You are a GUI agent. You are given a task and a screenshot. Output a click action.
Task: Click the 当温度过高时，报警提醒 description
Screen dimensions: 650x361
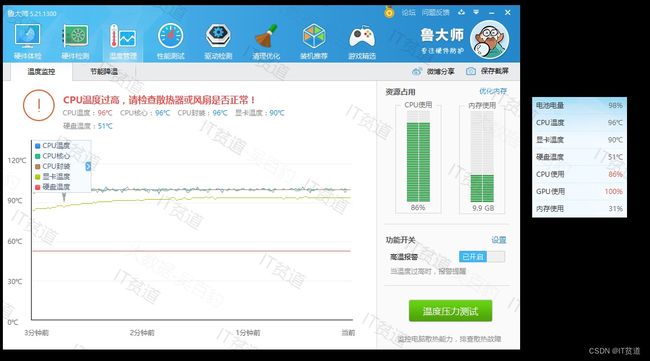[428, 271]
